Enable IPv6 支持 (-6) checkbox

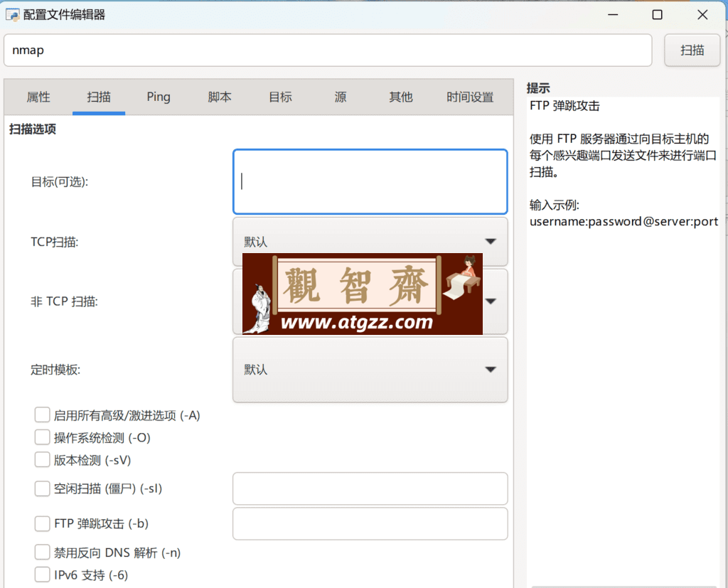[x=42, y=574]
